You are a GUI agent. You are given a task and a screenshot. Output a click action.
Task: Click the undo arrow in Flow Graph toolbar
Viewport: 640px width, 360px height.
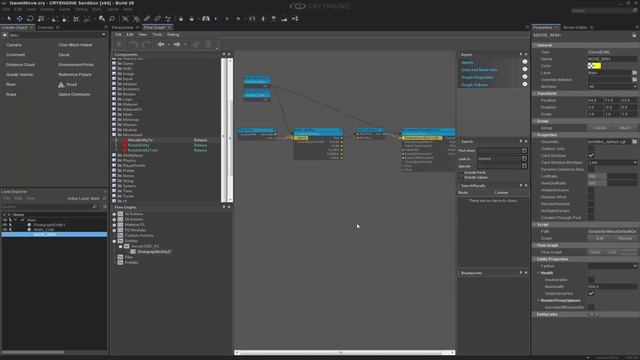coord(133,44)
